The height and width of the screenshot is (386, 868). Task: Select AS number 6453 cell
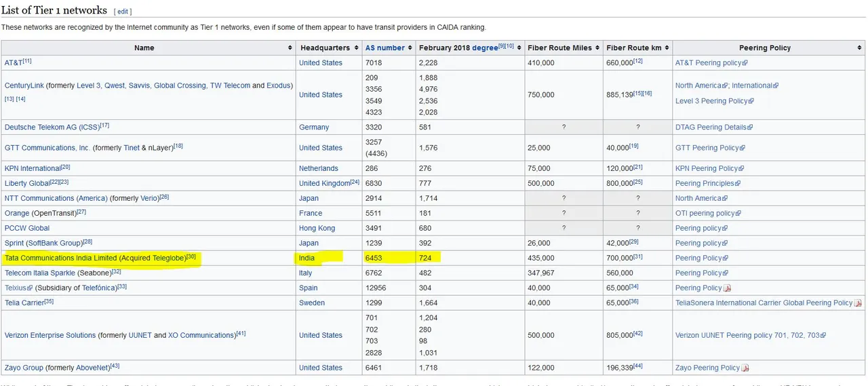click(389, 258)
